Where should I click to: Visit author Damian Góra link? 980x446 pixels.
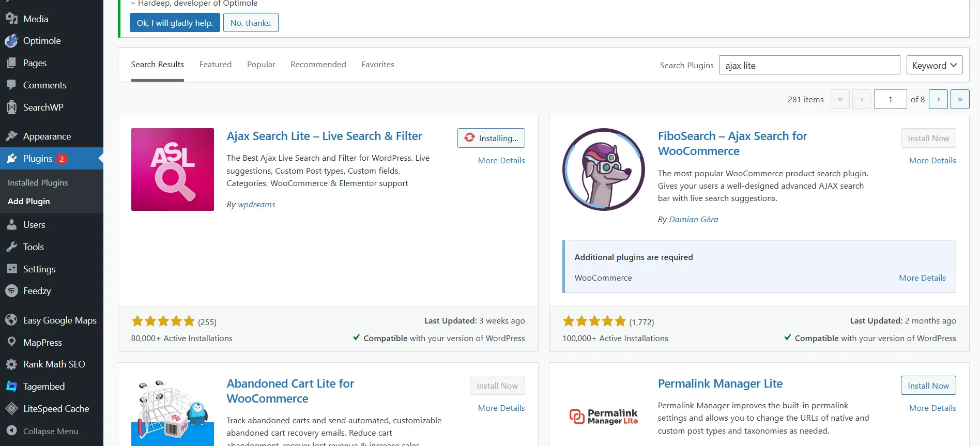click(693, 220)
